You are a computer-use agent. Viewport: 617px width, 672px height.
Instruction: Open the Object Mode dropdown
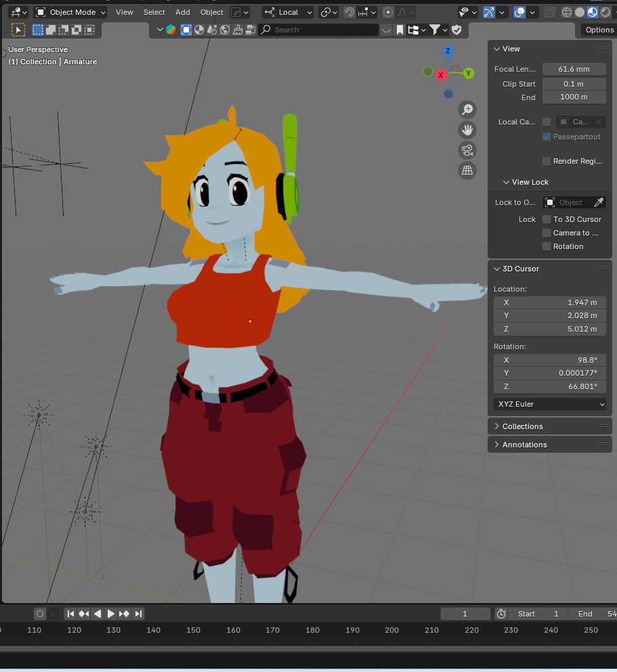[x=70, y=12]
